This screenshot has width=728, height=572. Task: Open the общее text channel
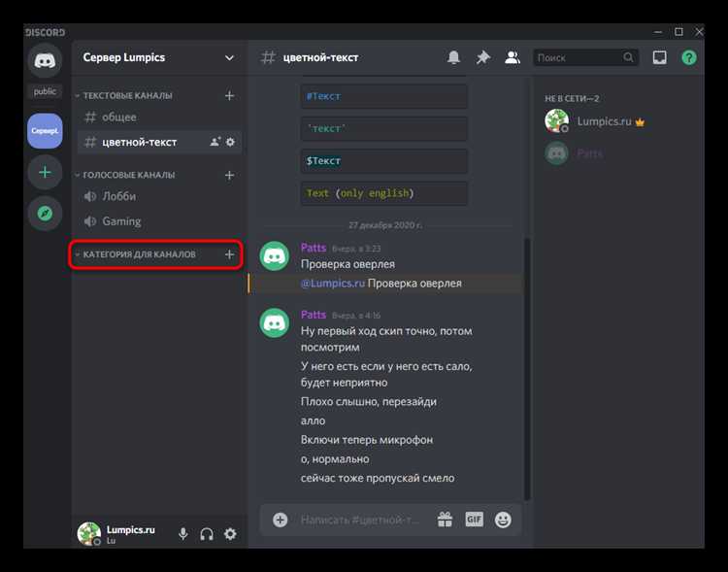click(159, 118)
